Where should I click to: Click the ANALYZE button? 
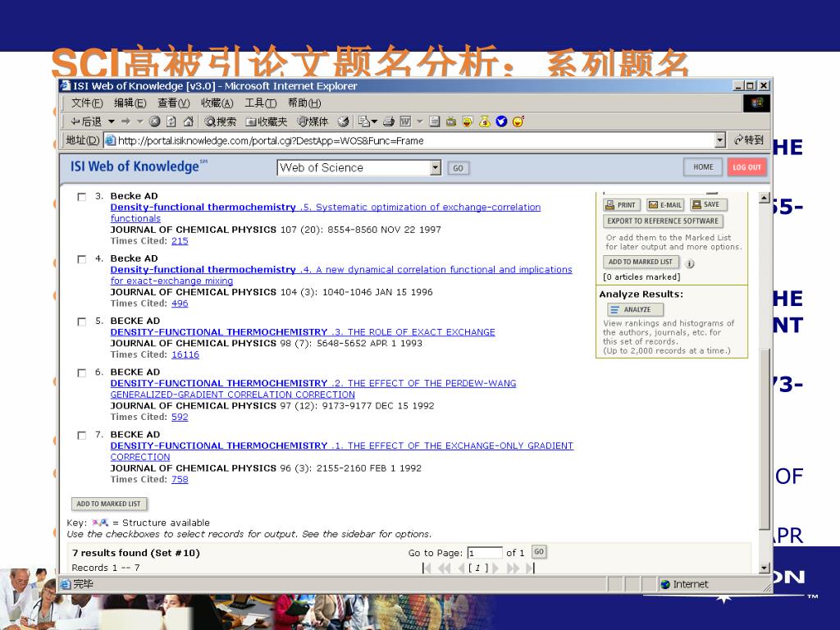[636, 309]
